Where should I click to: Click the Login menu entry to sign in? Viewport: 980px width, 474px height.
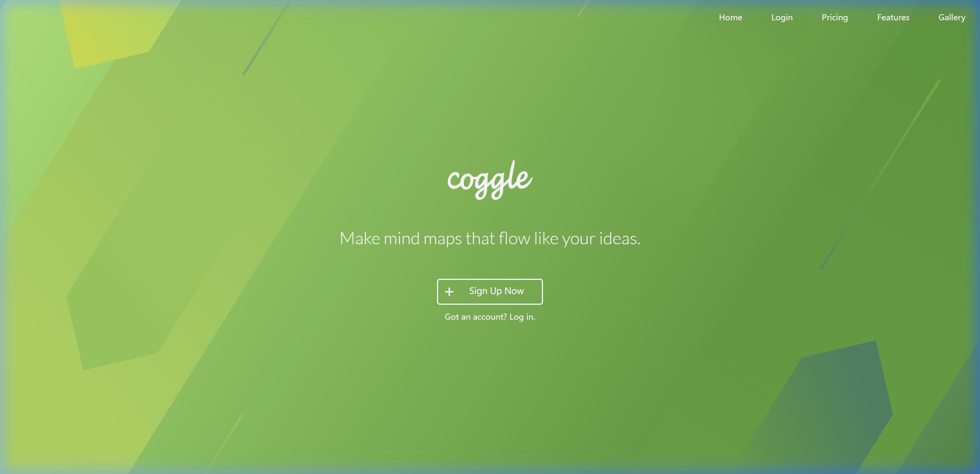tap(782, 17)
